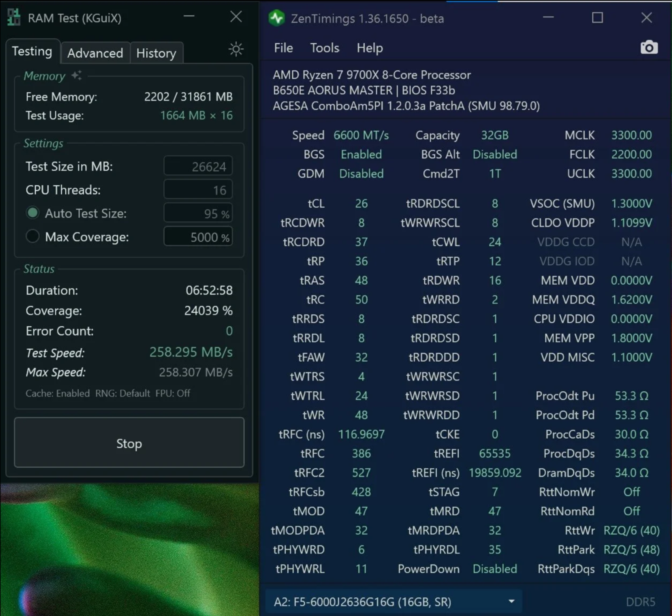Switch to the Advanced tab
The height and width of the screenshot is (616, 672).
(x=95, y=53)
